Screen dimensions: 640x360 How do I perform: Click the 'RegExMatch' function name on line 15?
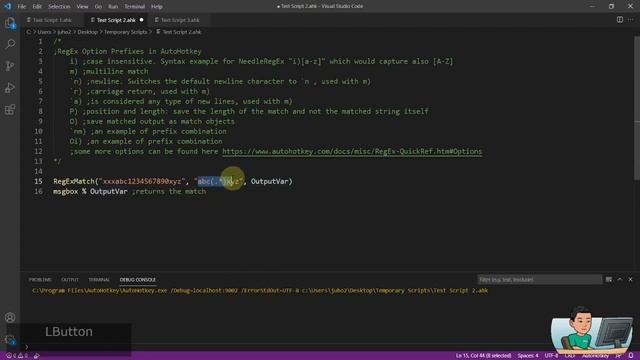pos(73,181)
